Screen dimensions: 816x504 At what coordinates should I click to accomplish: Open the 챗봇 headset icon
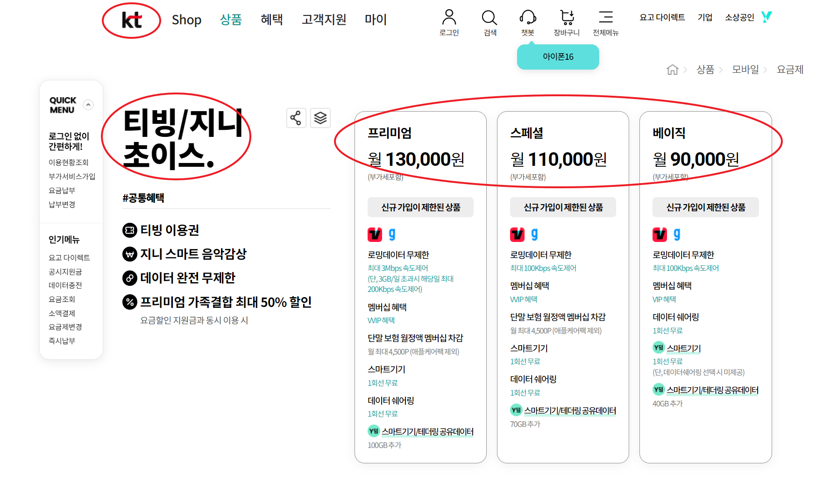pyautogui.click(x=528, y=17)
